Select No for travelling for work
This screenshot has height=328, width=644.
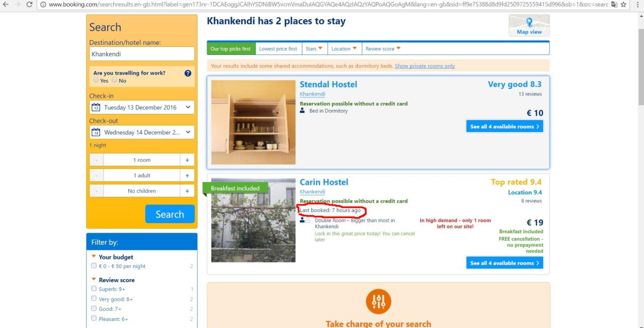115,80
